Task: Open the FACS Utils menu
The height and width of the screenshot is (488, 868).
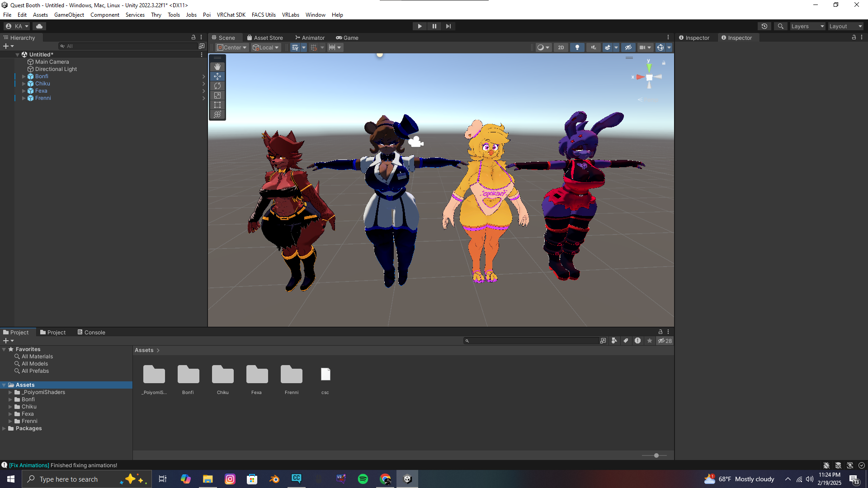Action: 264,15
